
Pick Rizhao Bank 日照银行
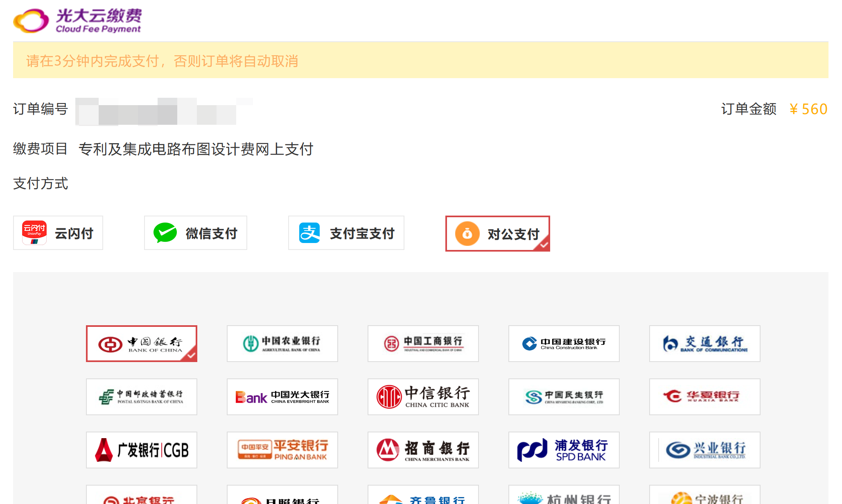tap(282, 495)
